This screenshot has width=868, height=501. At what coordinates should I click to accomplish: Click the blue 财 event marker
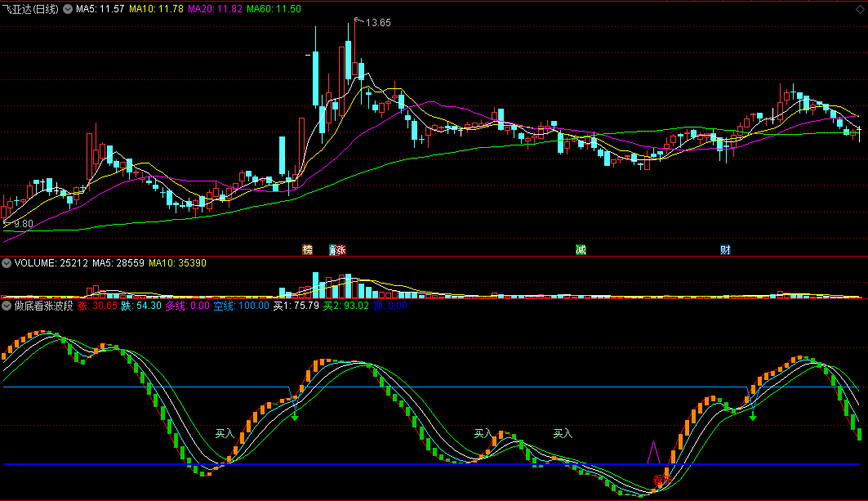[x=725, y=250]
